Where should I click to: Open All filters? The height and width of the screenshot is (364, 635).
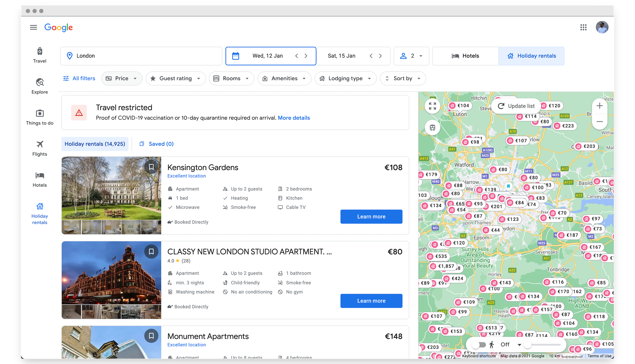[79, 78]
